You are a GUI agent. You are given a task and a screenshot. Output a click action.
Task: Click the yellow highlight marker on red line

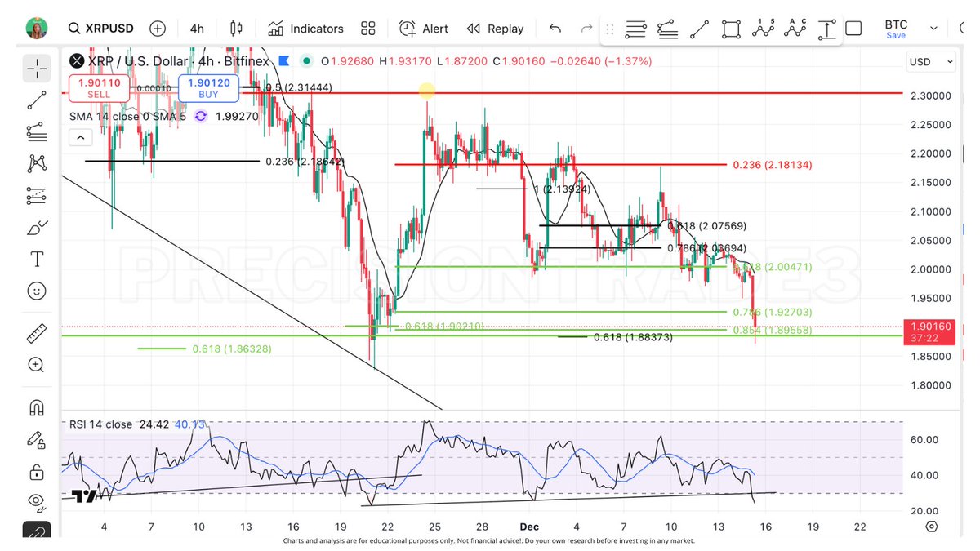coord(426,91)
